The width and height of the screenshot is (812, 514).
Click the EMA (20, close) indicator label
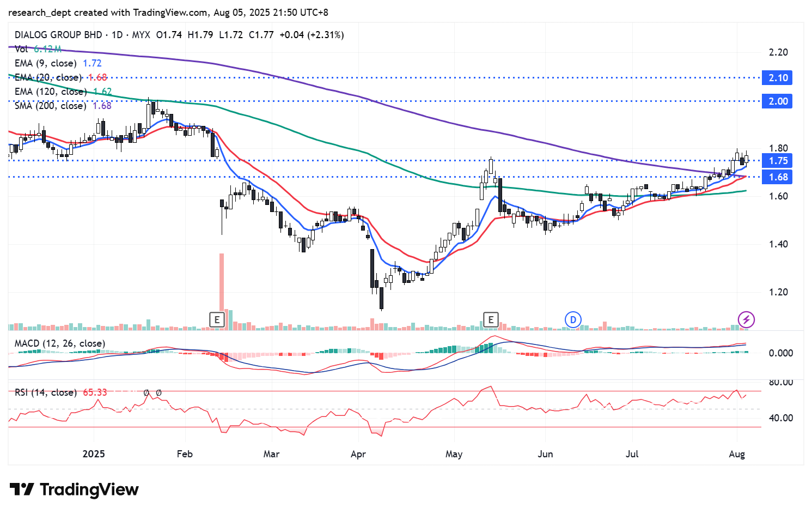[48, 77]
